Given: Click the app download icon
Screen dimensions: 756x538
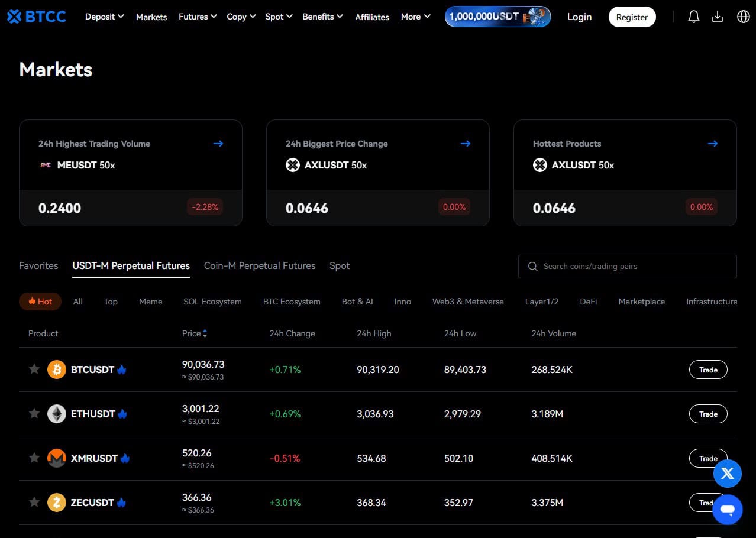Looking at the screenshot, I should pos(718,16).
